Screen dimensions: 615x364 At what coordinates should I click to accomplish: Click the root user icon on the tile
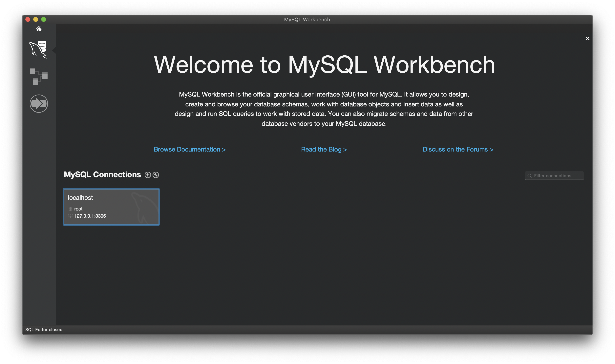click(x=71, y=209)
